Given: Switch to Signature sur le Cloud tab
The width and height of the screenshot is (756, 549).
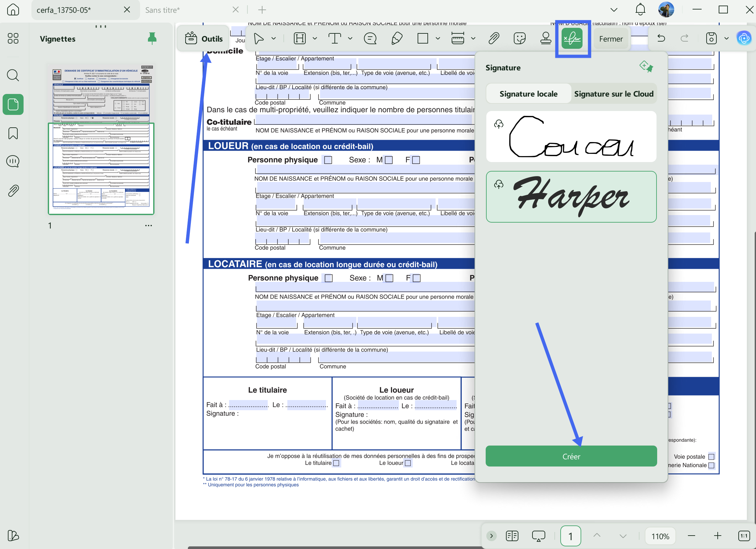Looking at the screenshot, I should point(614,94).
